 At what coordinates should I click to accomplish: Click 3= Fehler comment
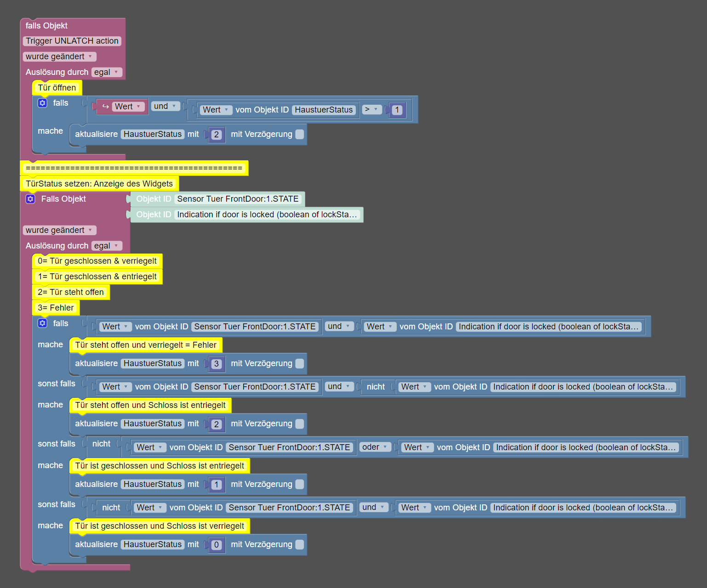point(56,308)
